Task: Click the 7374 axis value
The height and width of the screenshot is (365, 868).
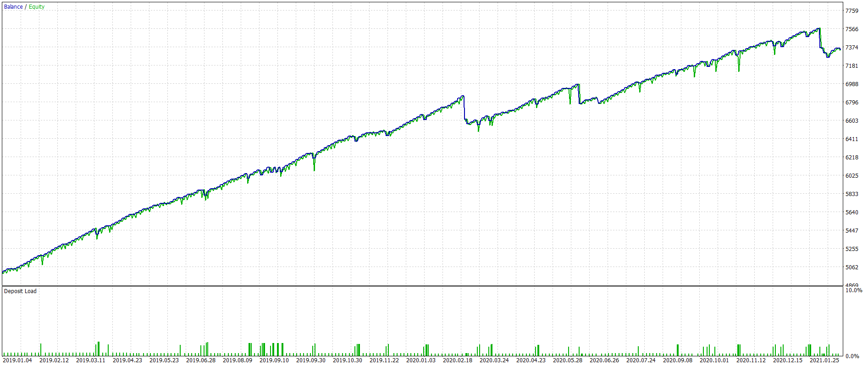Action: point(851,48)
